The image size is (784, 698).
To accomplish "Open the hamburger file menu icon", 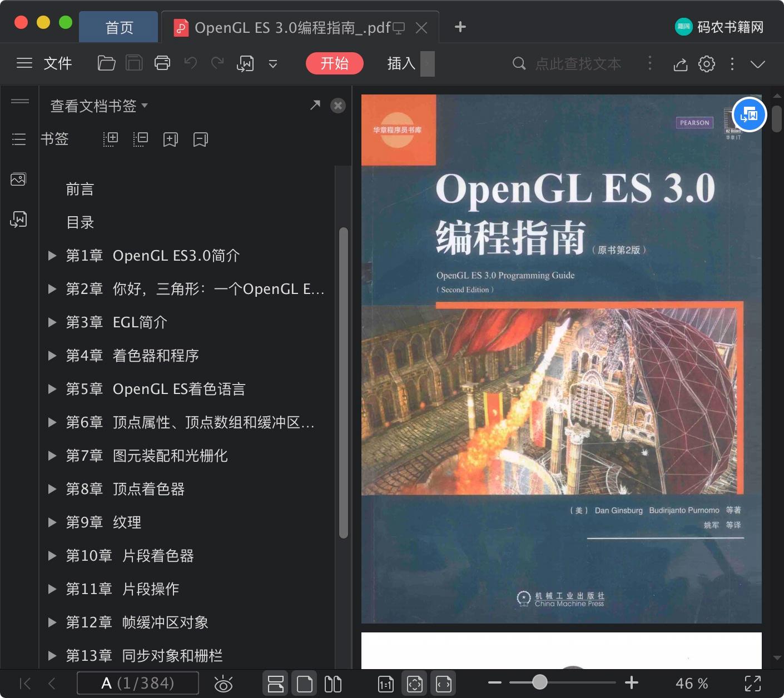I will [x=24, y=63].
